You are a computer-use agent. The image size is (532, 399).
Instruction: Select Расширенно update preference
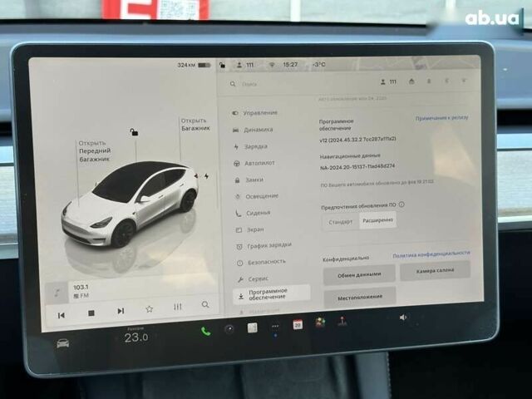[378, 220]
